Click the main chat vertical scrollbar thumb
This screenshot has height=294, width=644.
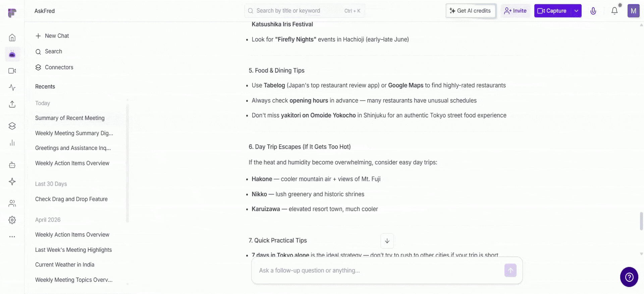tap(641, 221)
